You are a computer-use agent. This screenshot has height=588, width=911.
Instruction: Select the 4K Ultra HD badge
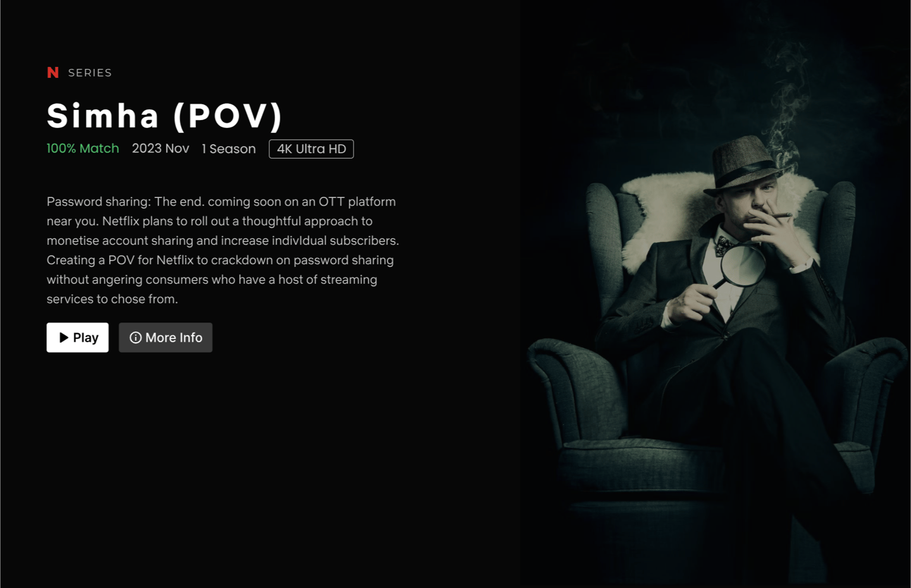pos(311,149)
